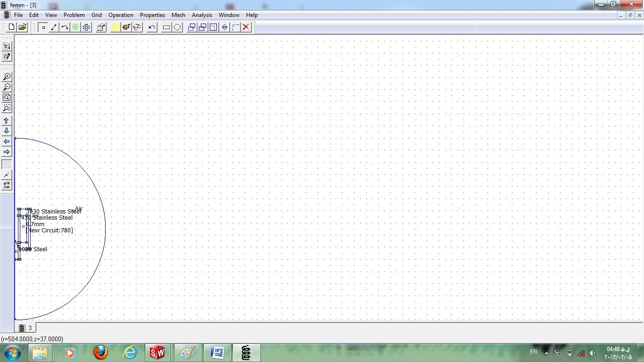Choose the rectangular selection mode
The width and height of the screenshot is (644, 362).
[x=166, y=27]
